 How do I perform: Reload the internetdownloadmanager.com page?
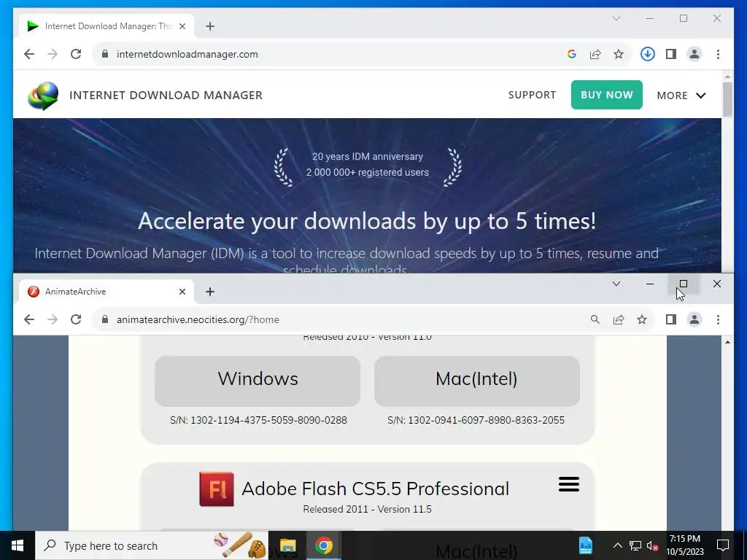(x=76, y=54)
